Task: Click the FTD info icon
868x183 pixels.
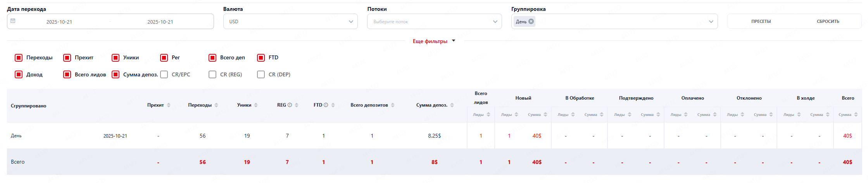Action: 326,105
